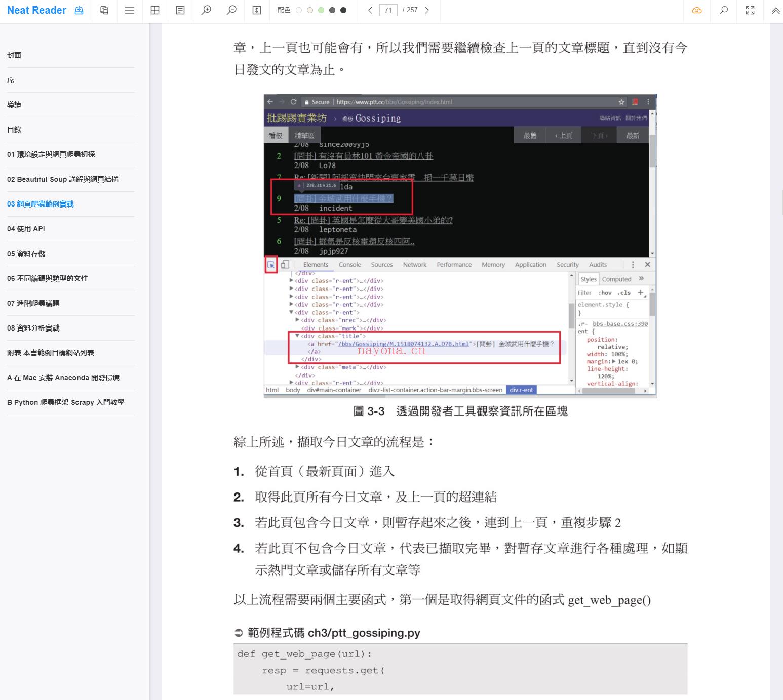Open the library icon in the toolbar
The width and height of the screenshot is (783, 700).
(104, 10)
